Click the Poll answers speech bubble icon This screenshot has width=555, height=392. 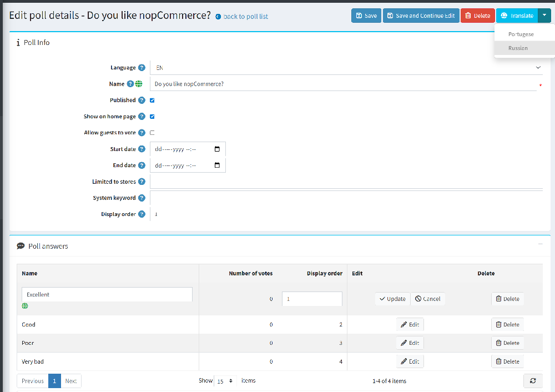tap(21, 246)
